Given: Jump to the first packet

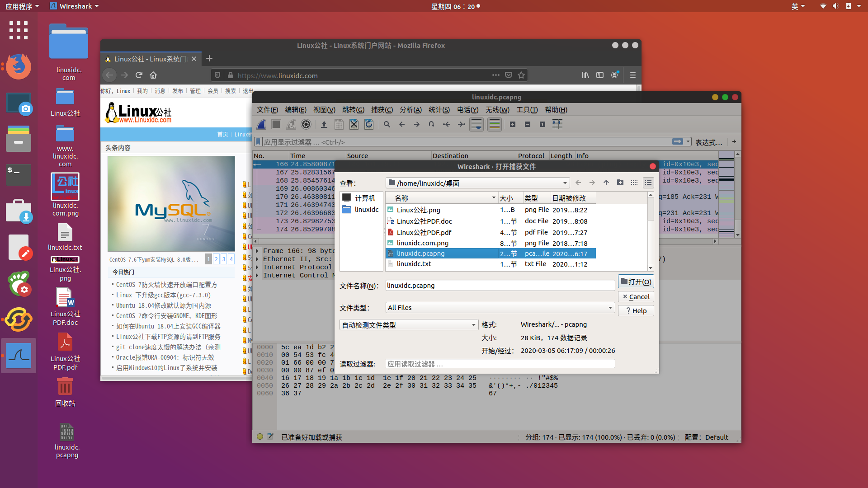Looking at the screenshot, I should tap(447, 124).
